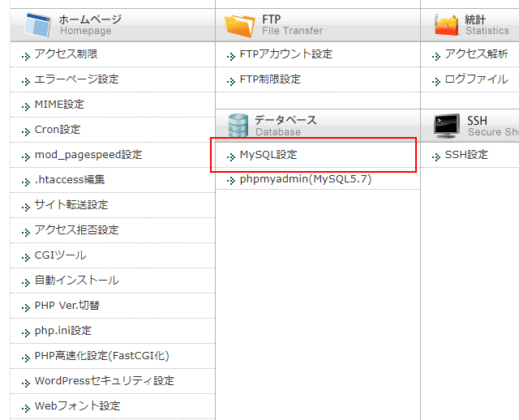Open FTPアカウント設定 link
Viewport: 519px width, 420px height.
coord(286,54)
